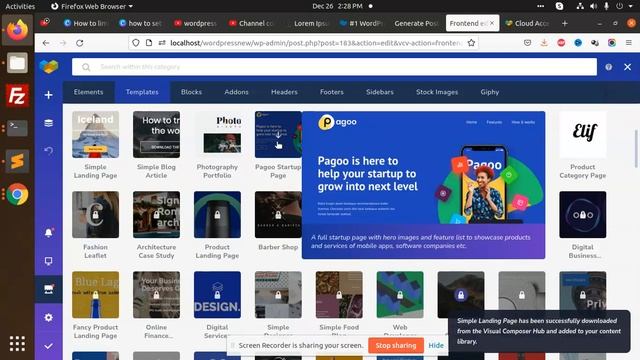Select the Photography Portfolio template thumbnail

coord(217,134)
